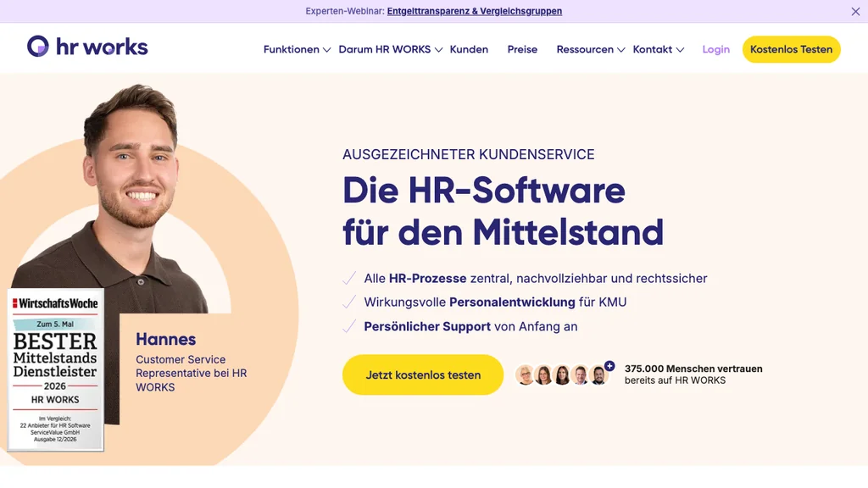Click the text 375.000 Menschen vertrauen
The height and width of the screenshot is (488, 868).
[x=693, y=369]
